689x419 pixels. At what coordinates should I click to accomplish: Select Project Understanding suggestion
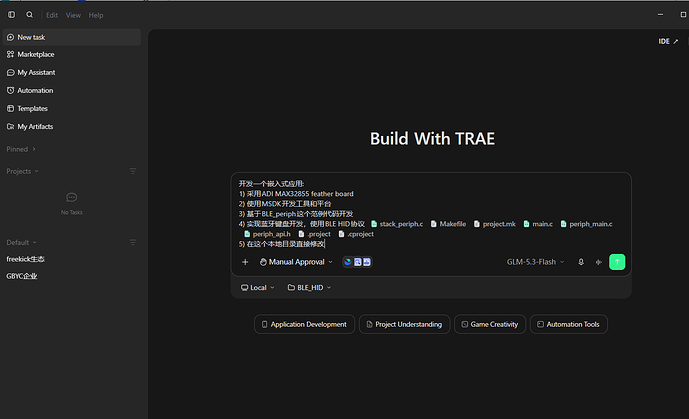(404, 324)
